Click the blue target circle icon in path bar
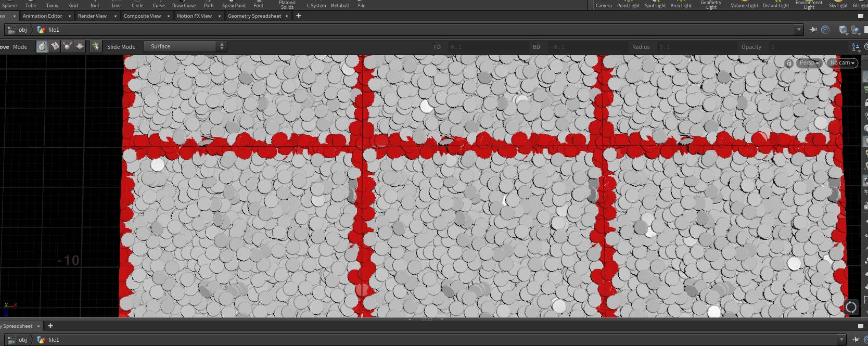 [825, 30]
